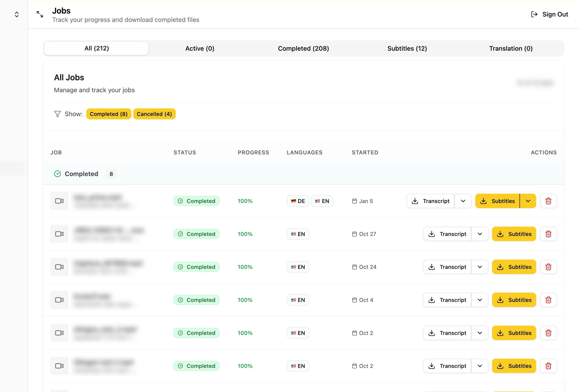Click the filter funnel icon next to Show
The image size is (580, 392).
(57, 114)
